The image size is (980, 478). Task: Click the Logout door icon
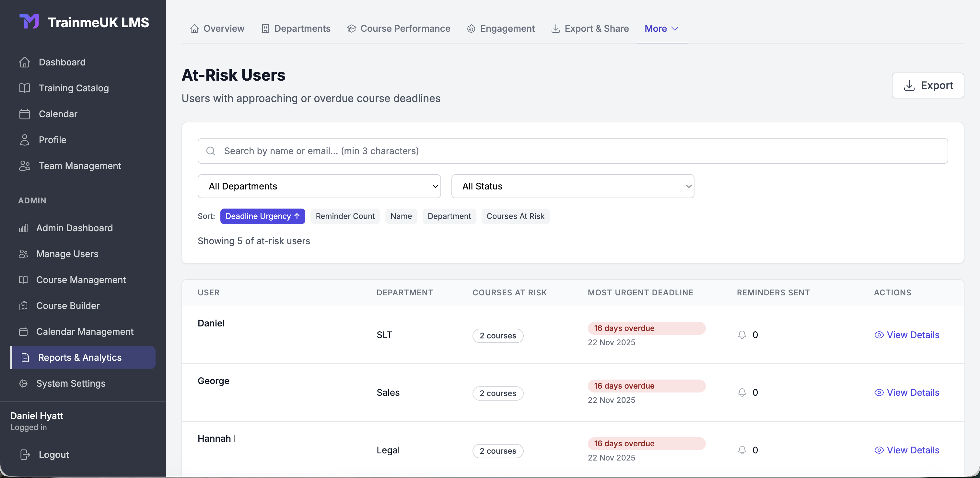24,454
